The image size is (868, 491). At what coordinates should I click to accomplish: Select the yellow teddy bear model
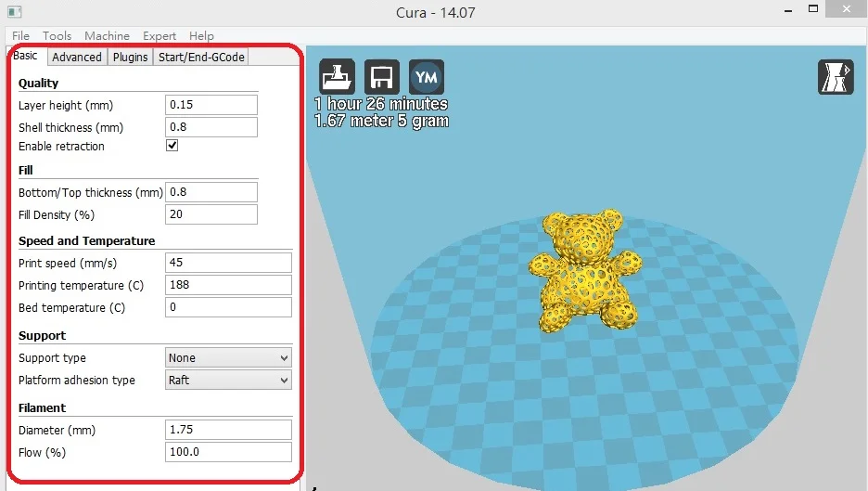tap(584, 270)
